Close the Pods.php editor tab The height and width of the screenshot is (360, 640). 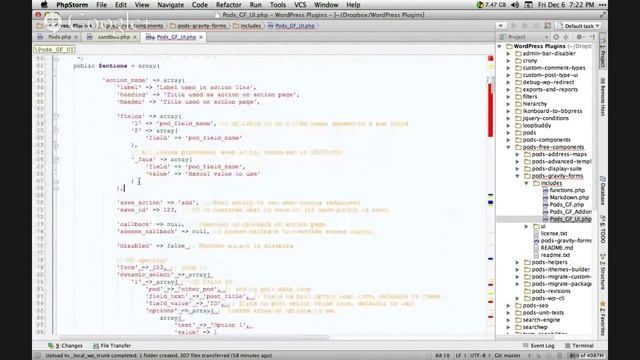(x=76, y=37)
